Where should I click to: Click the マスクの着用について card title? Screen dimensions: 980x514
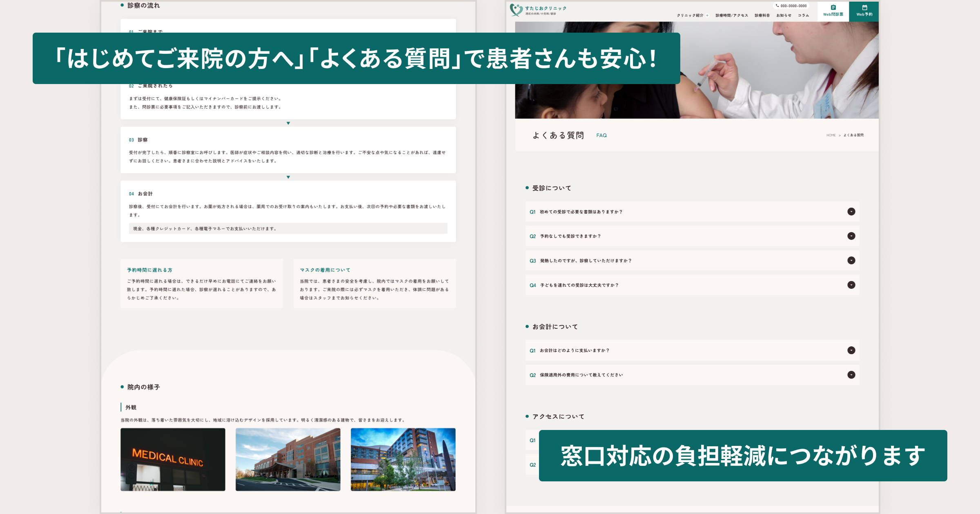pyautogui.click(x=325, y=270)
